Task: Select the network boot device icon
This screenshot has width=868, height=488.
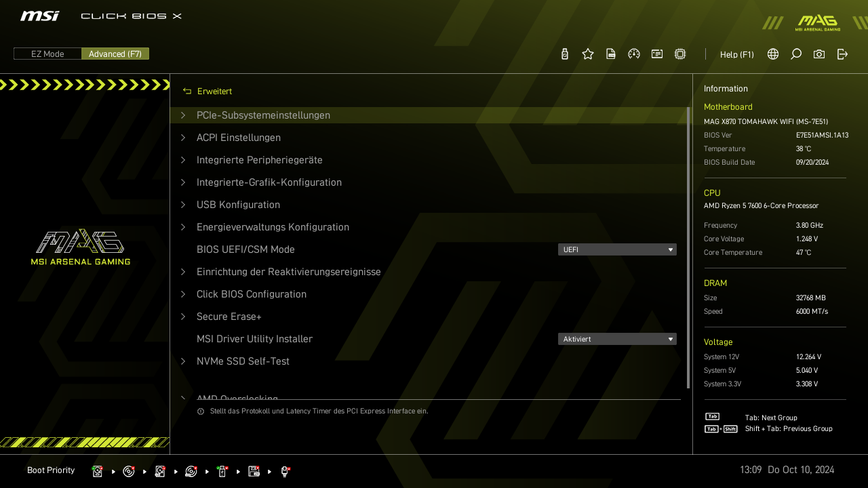Action: 285,471
